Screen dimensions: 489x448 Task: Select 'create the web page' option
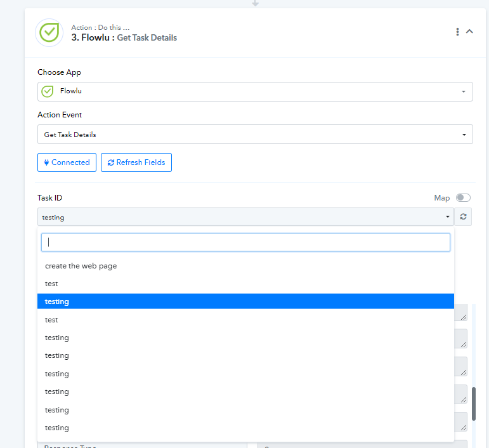point(245,266)
